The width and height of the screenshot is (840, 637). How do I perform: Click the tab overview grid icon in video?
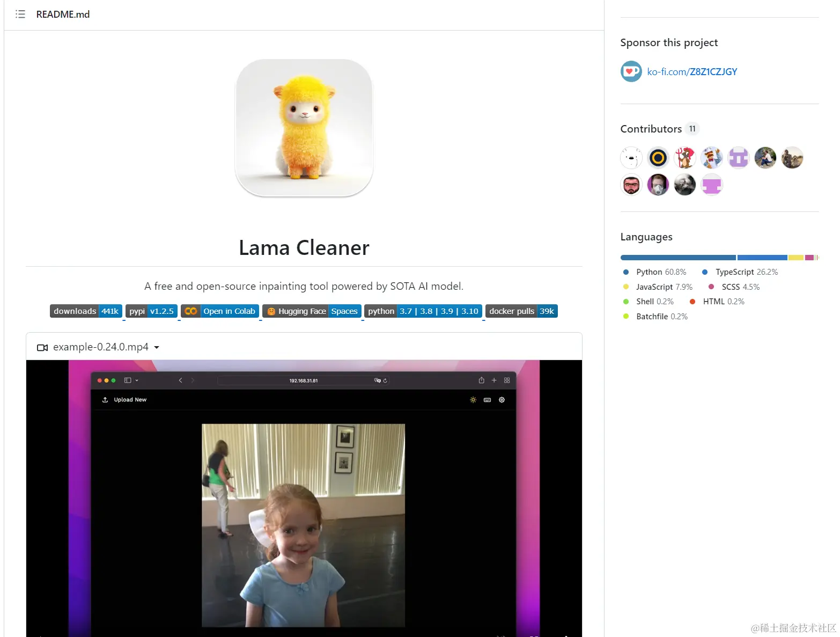(x=507, y=380)
